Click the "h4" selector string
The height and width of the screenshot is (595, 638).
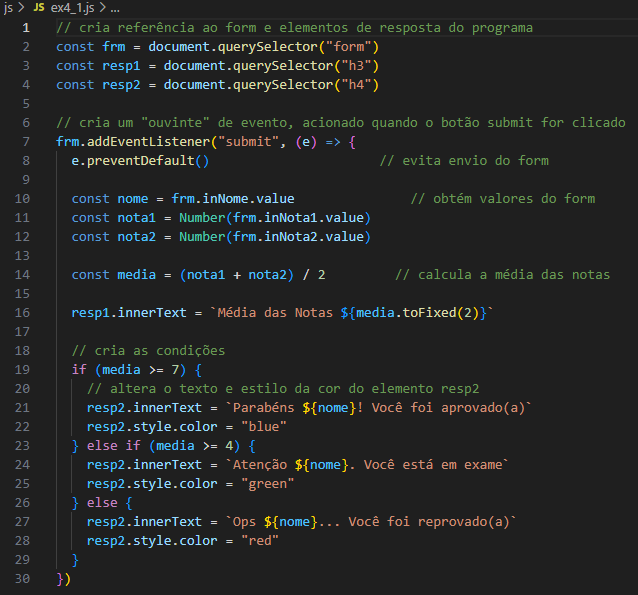pyautogui.click(x=356, y=85)
